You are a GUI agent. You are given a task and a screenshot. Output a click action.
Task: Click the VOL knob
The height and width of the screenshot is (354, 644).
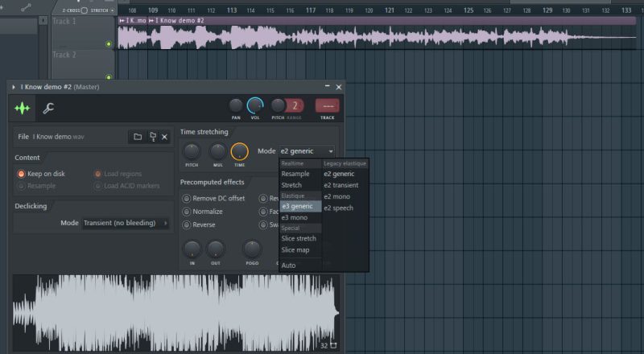pos(255,105)
